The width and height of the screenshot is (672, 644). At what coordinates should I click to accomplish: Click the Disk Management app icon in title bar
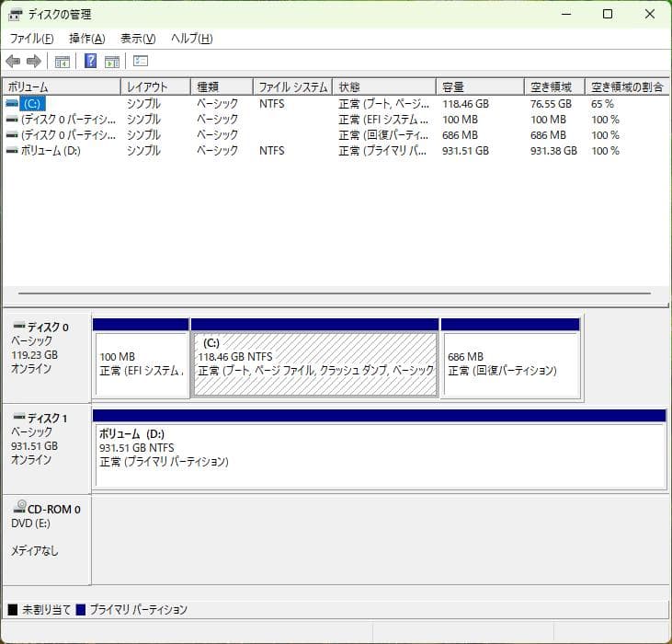pos(15,15)
